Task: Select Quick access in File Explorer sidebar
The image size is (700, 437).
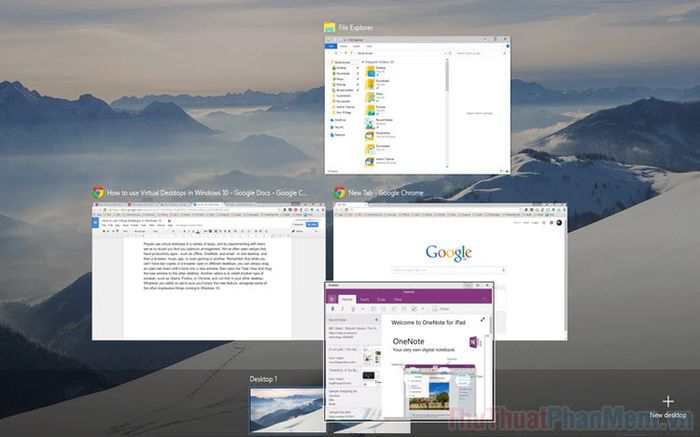Action: tap(342, 62)
